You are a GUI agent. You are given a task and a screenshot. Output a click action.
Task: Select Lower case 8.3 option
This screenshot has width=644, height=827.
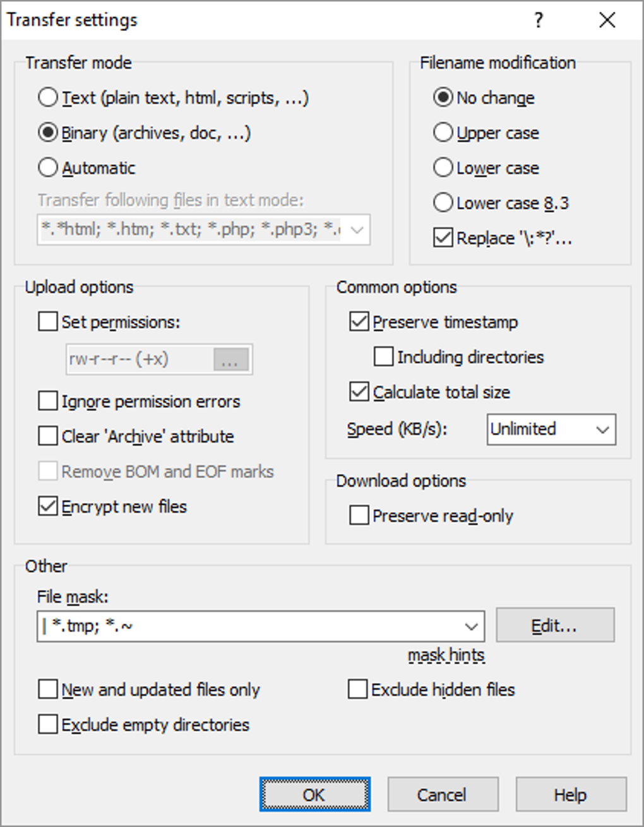point(443,203)
